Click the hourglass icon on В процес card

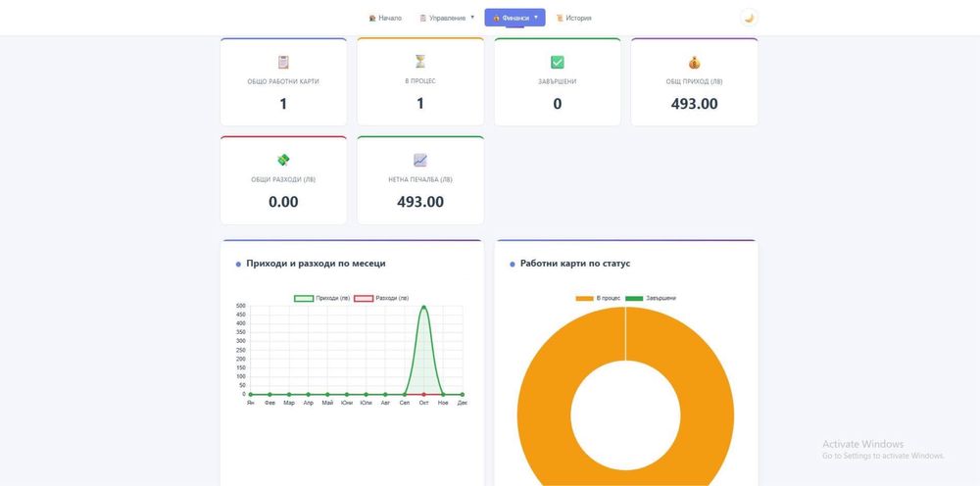coord(420,61)
